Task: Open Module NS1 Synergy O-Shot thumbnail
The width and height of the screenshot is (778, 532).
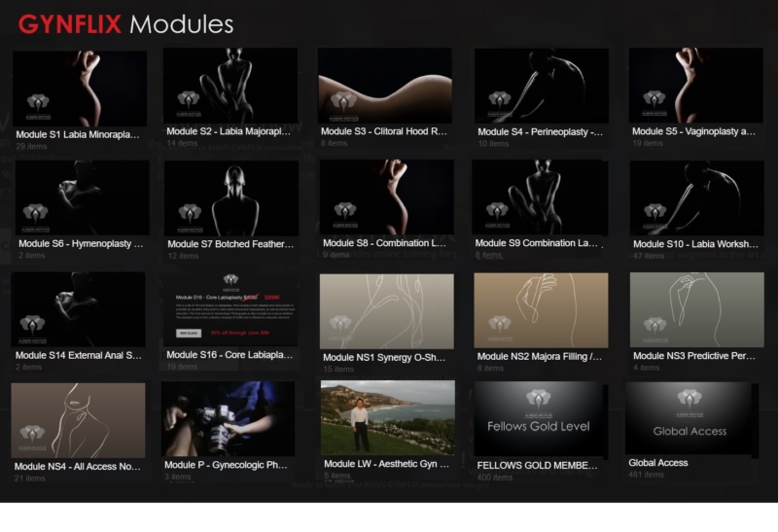Action: click(386, 311)
